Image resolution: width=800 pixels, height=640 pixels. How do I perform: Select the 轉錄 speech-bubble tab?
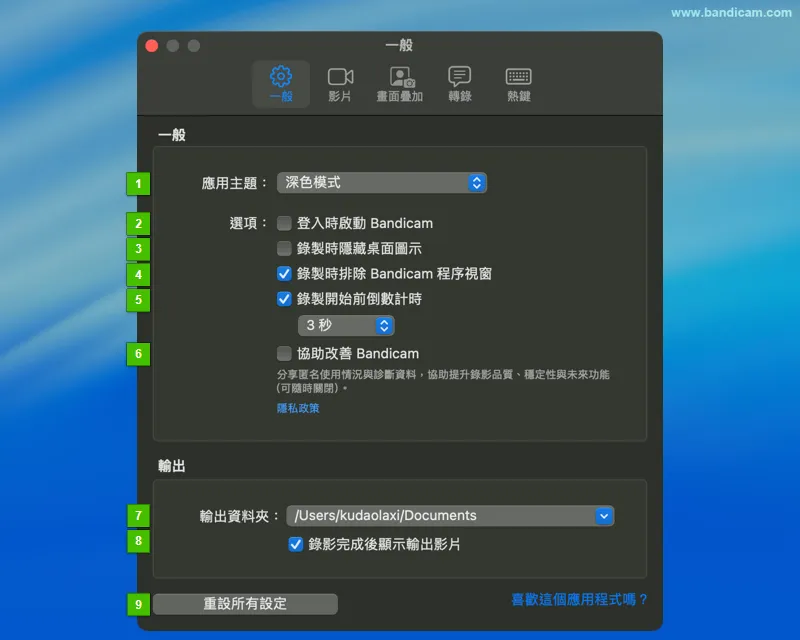pyautogui.click(x=460, y=84)
